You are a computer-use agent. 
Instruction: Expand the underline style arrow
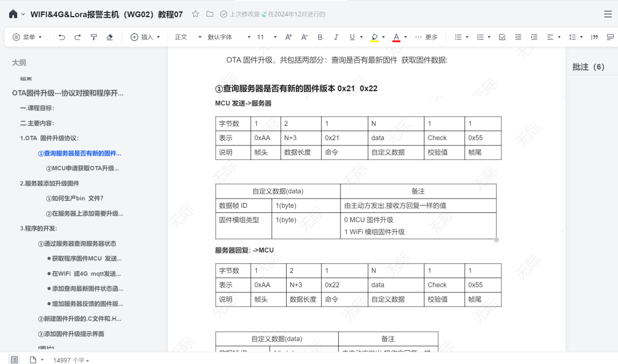point(361,37)
